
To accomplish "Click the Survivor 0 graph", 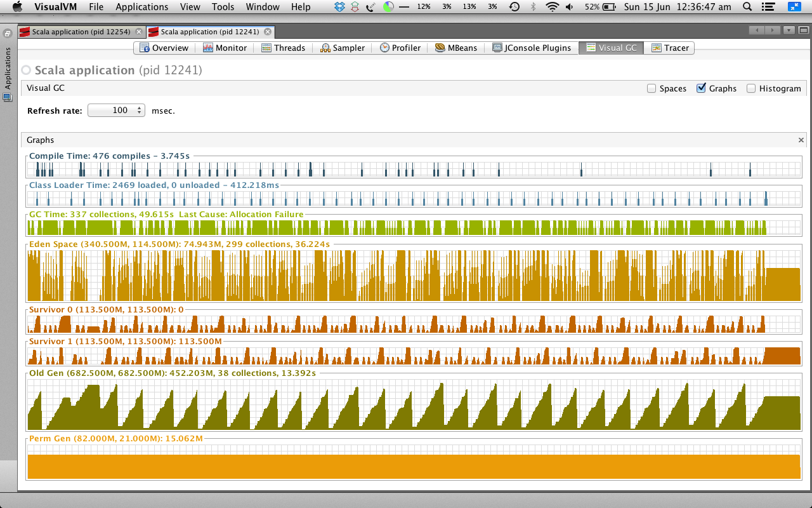I will point(414,324).
